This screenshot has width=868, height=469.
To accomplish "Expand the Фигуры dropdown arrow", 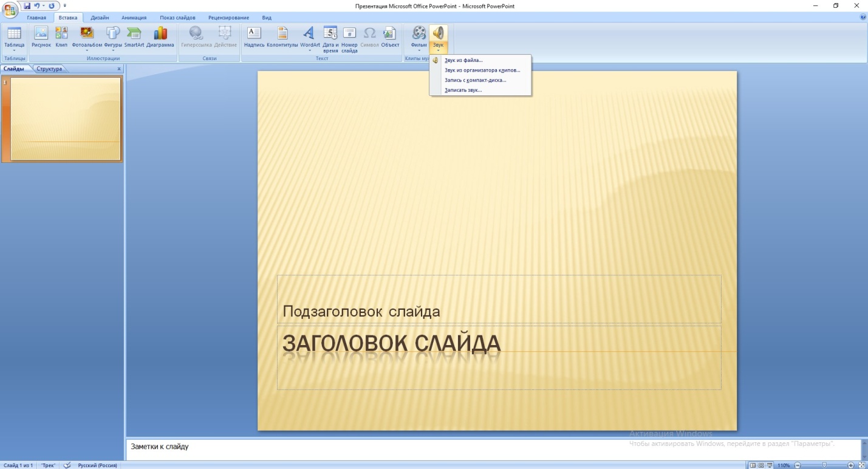I will click(x=113, y=50).
